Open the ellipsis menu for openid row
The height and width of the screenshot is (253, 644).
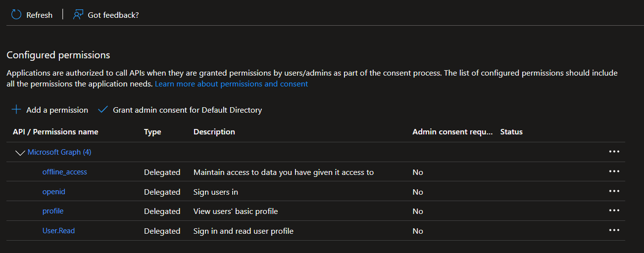pos(614,191)
